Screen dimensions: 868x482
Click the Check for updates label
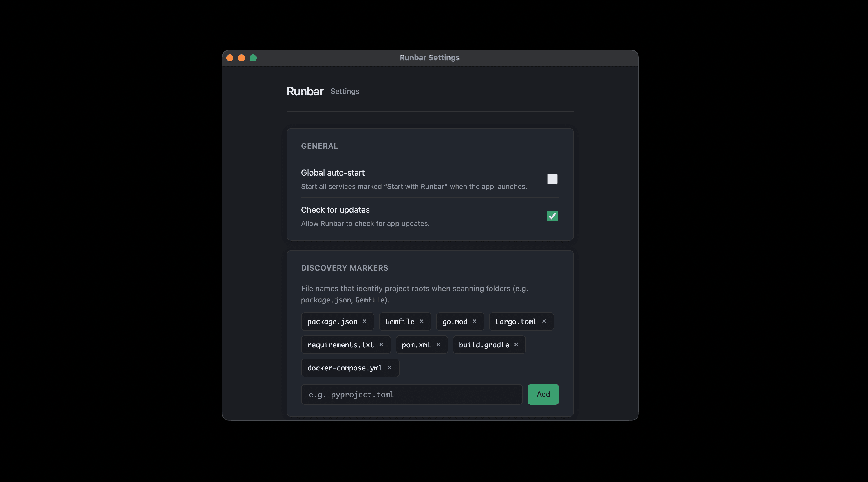(x=335, y=210)
